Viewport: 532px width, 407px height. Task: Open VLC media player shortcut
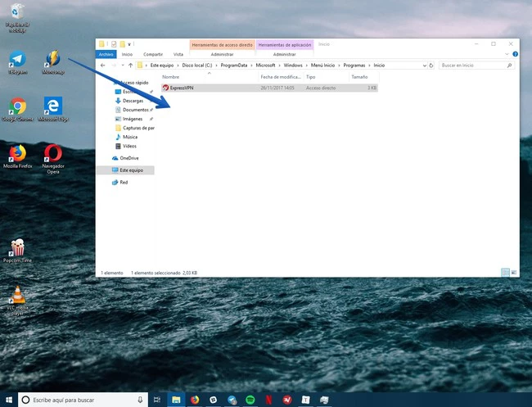pos(16,296)
